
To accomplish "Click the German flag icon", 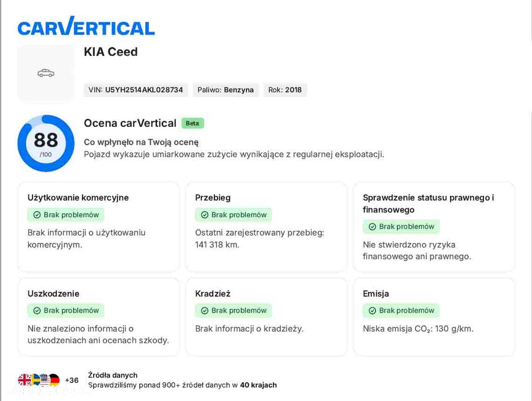I will [x=54, y=380].
